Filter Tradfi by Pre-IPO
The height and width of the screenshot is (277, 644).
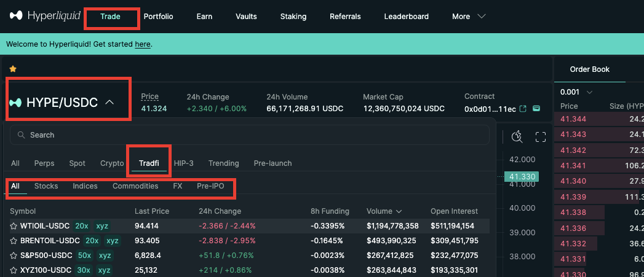pyautogui.click(x=210, y=186)
